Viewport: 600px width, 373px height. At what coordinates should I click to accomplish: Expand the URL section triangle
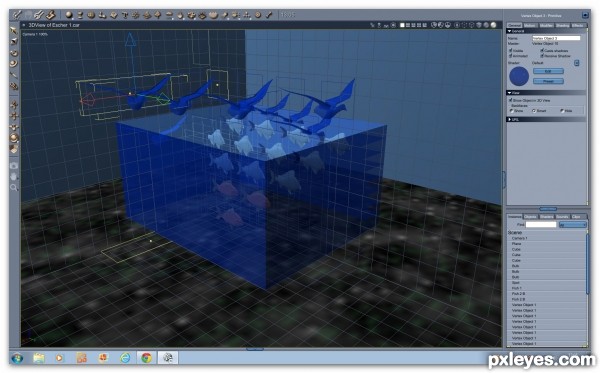[x=510, y=120]
